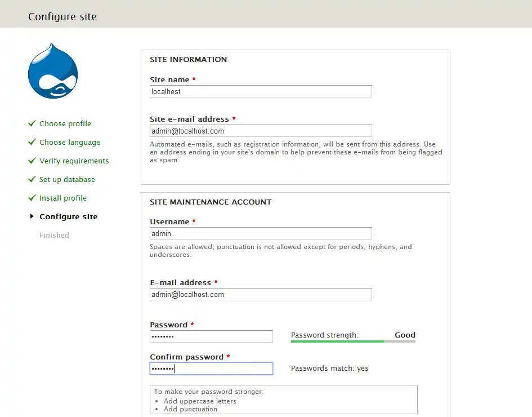Image resolution: width=532 pixels, height=417 pixels.
Task: Click the green password strength bar
Action: click(337, 341)
